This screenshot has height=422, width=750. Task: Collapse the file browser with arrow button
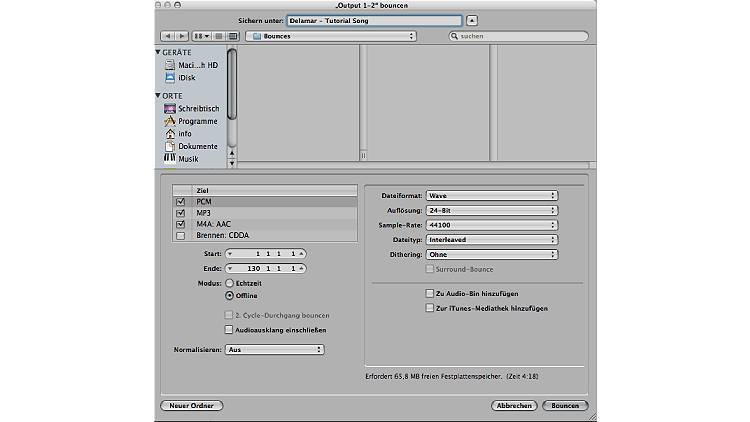click(x=472, y=21)
